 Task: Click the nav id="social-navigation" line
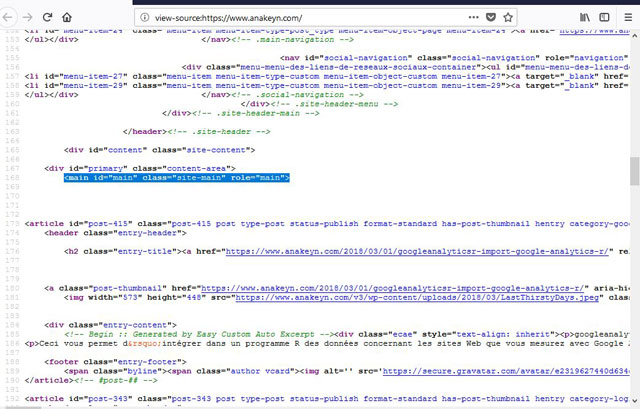click(454, 58)
